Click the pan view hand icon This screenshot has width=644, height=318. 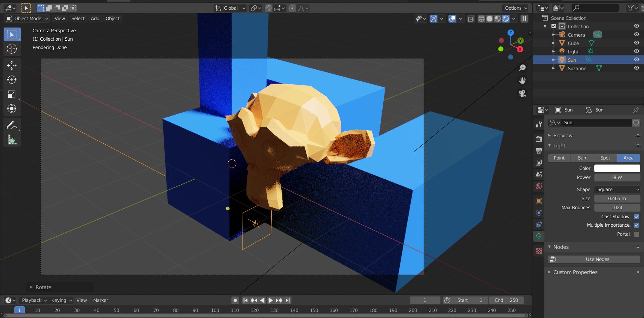pyautogui.click(x=522, y=81)
